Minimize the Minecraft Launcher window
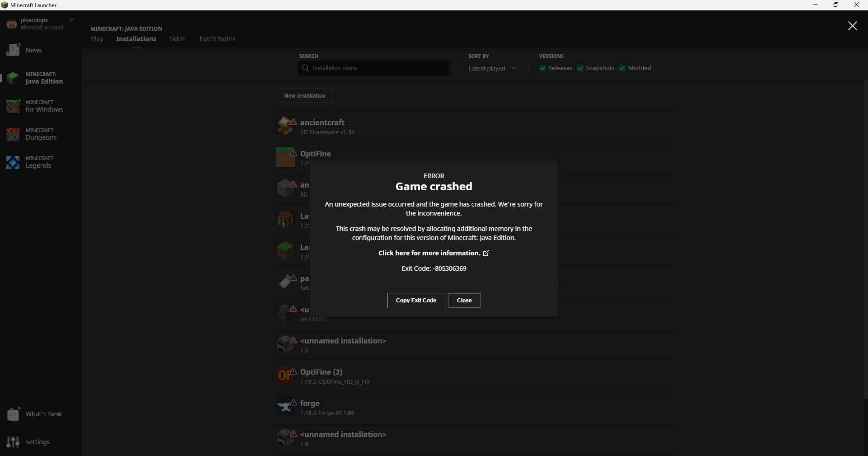This screenshot has width=868, height=456. click(x=816, y=5)
